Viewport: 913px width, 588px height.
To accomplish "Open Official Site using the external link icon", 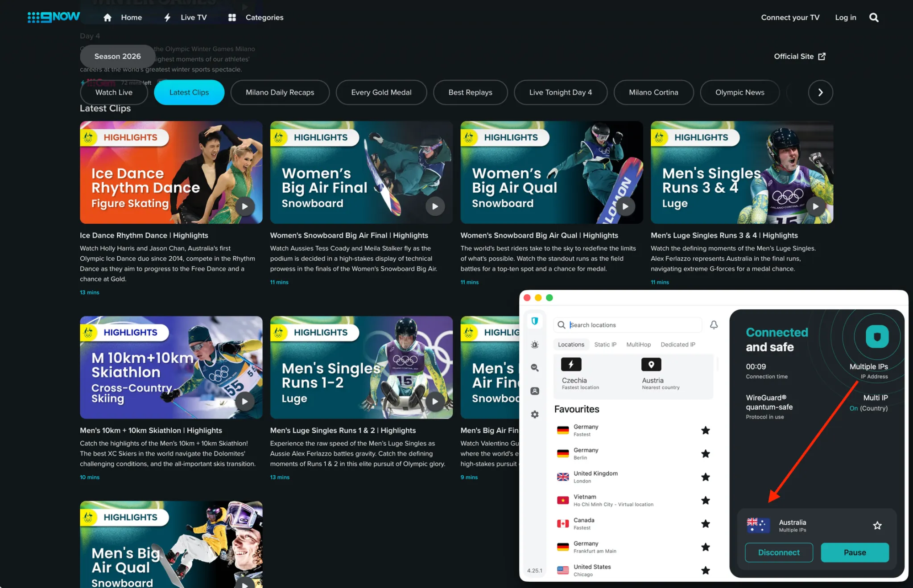I will pyautogui.click(x=822, y=56).
